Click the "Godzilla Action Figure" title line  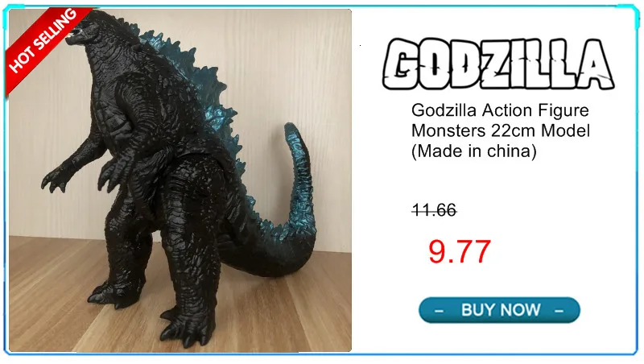click(x=500, y=110)
